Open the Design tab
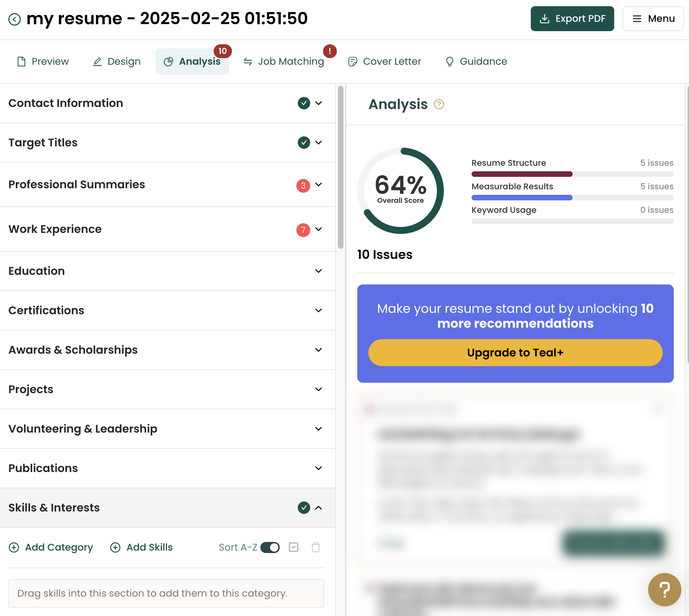 pyautogui.click(x=117, y=62)
